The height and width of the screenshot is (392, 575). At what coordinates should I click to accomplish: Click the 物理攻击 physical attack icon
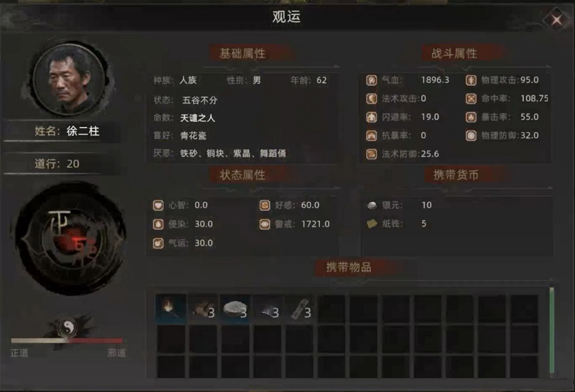point(471,80)
